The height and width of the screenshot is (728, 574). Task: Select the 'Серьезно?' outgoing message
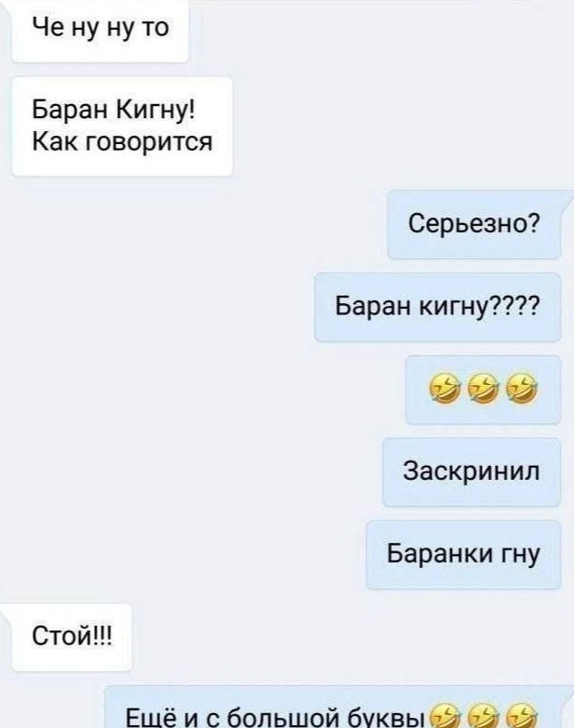coord(474,225)
